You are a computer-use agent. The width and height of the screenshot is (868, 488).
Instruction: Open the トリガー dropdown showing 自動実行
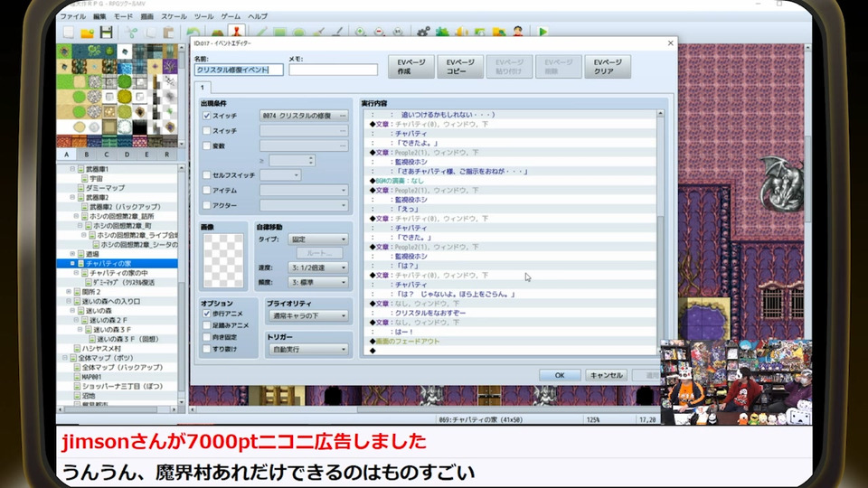pos(308,350)
